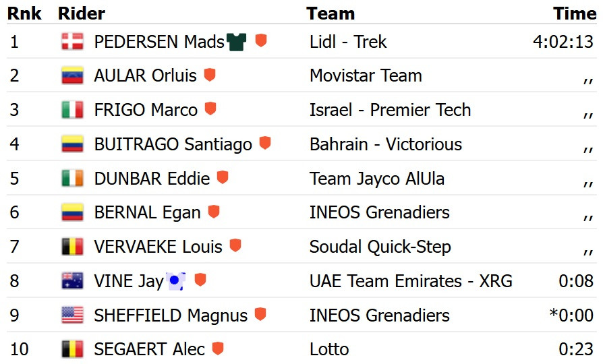Screen dimensions: 603x364
Task: Open rider BERNAL Egan profile
Action: coord(147,213)
